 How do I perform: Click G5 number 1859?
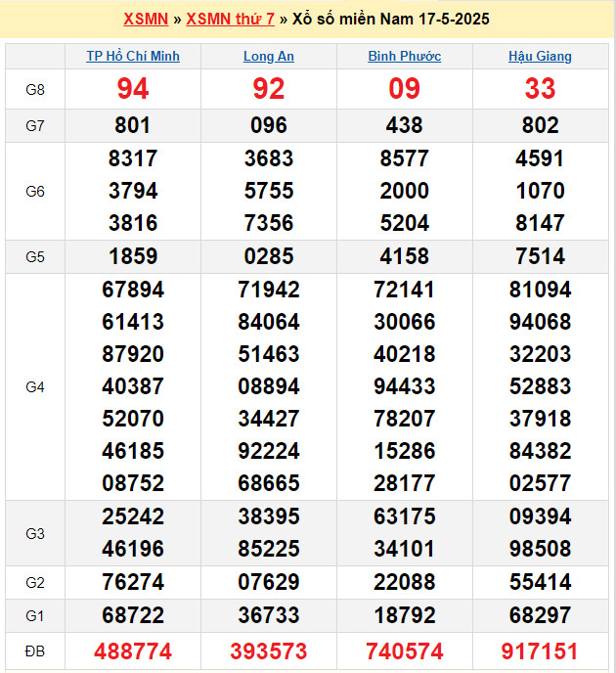coord(133,256)
